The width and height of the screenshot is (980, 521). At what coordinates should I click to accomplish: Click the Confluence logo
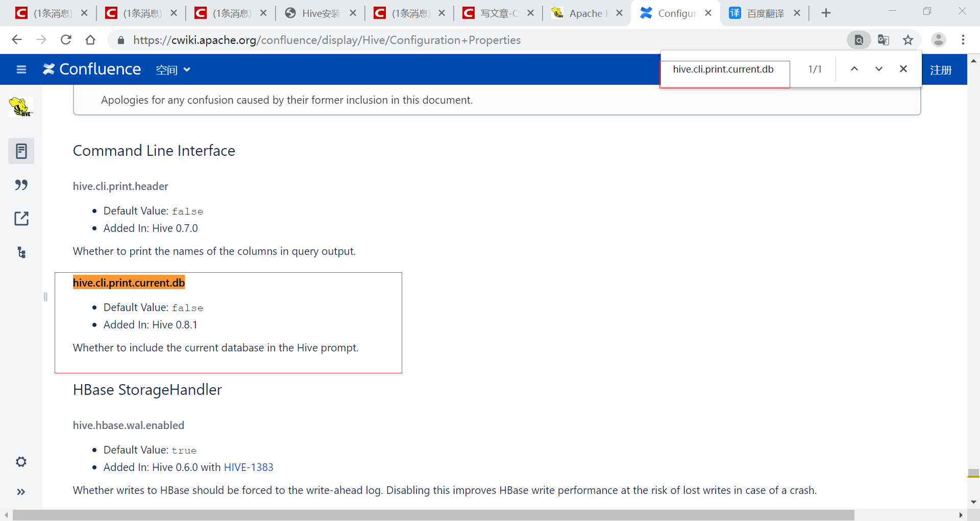pos(92,69)
